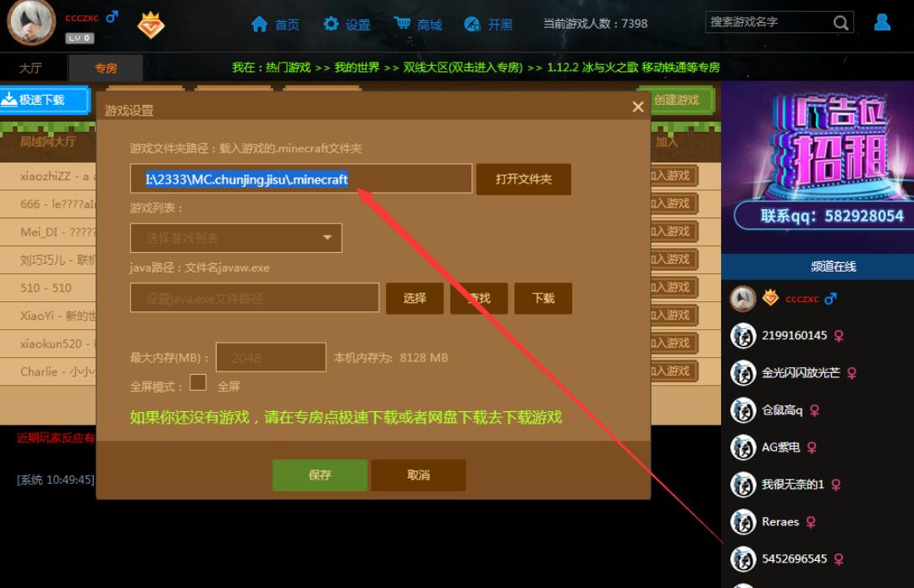Open the user profile icon at top right
Image resolution: width=914 pixels, height=588 pixels.
[x=882, y=22]
